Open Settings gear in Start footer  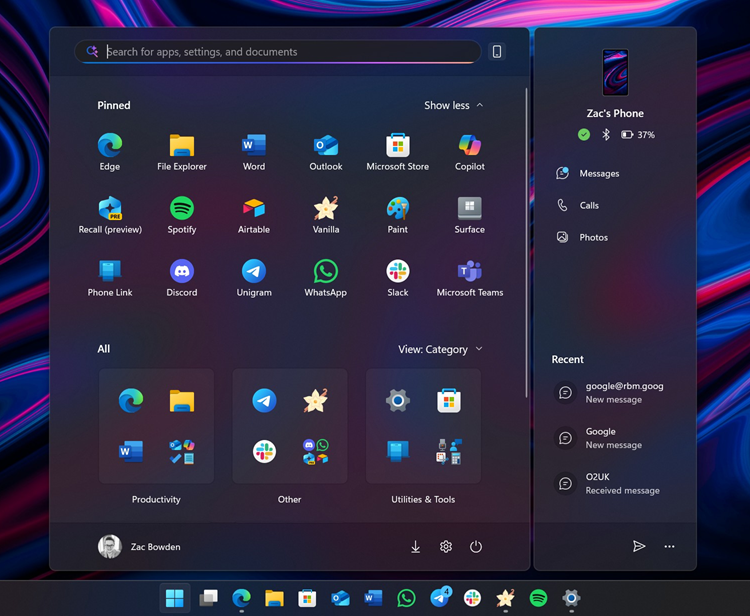click(446, 546)
